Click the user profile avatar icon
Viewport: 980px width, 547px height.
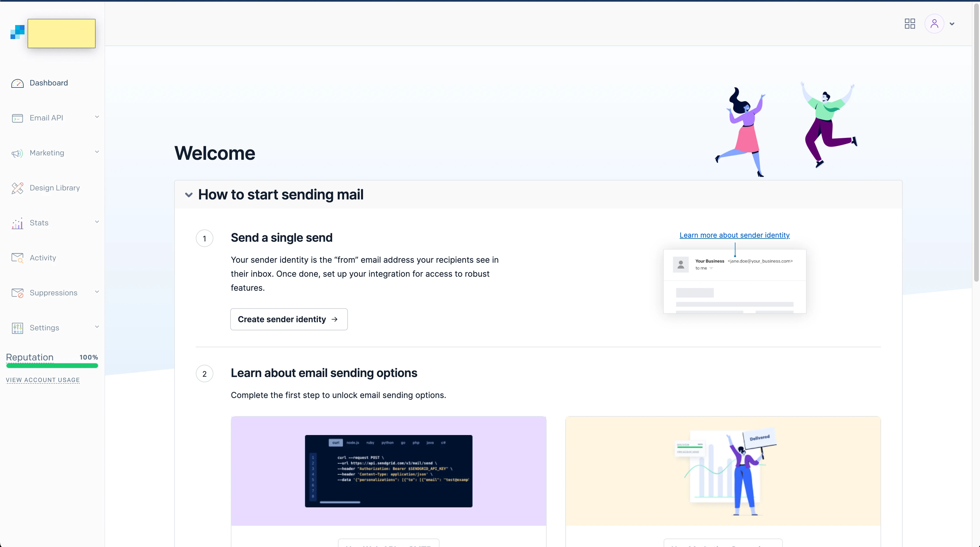(x=934, y=24)
